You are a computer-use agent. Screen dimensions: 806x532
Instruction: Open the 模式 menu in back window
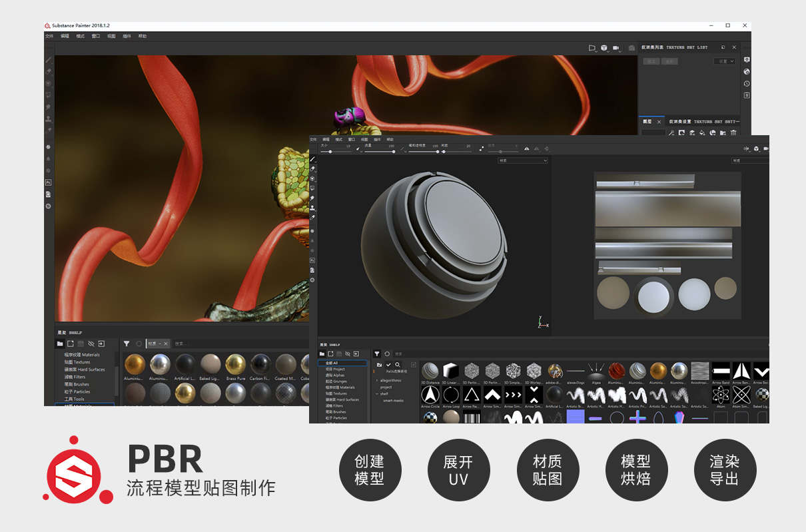point(81,36)
